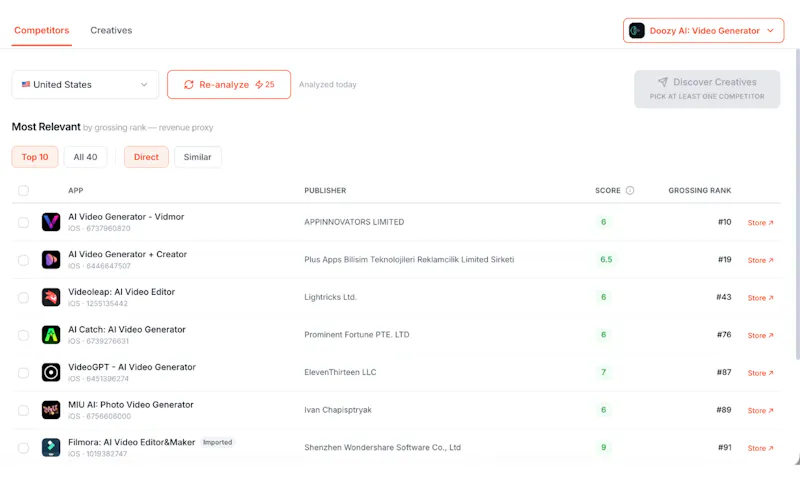Image resolution: width=800 pixels, height=479 pixels.
Task: Click the VideoGPT app icon
Action: (51, 372)
